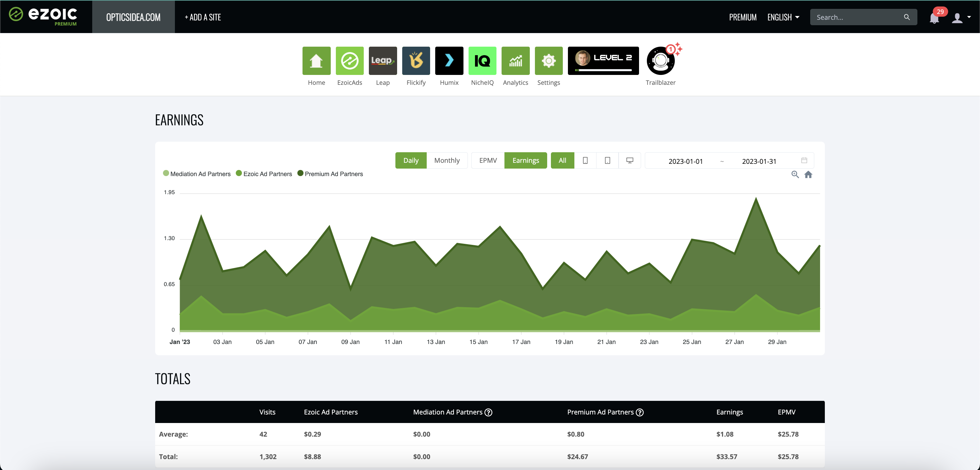Select the OPTICSIDEA.COM site tab

133,17
